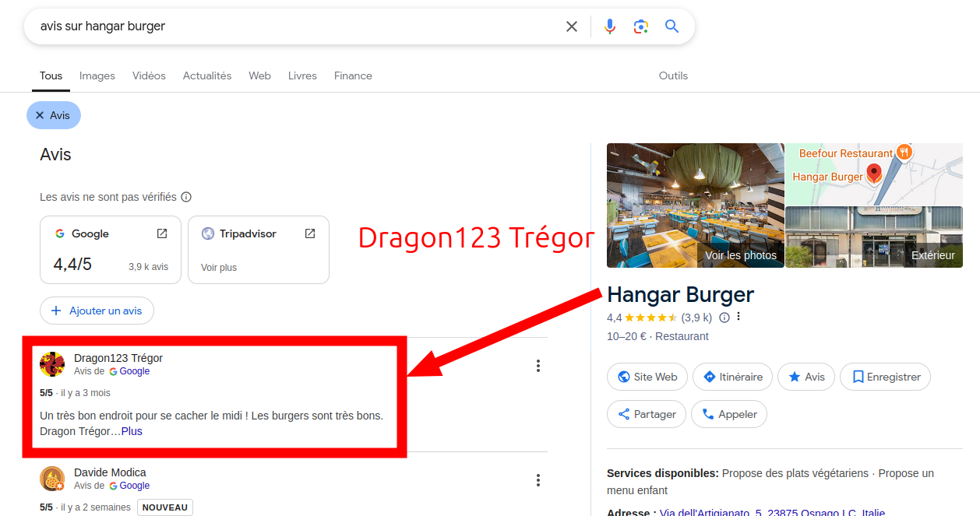Open Google reviews external link icon

(x=162, y=233)
